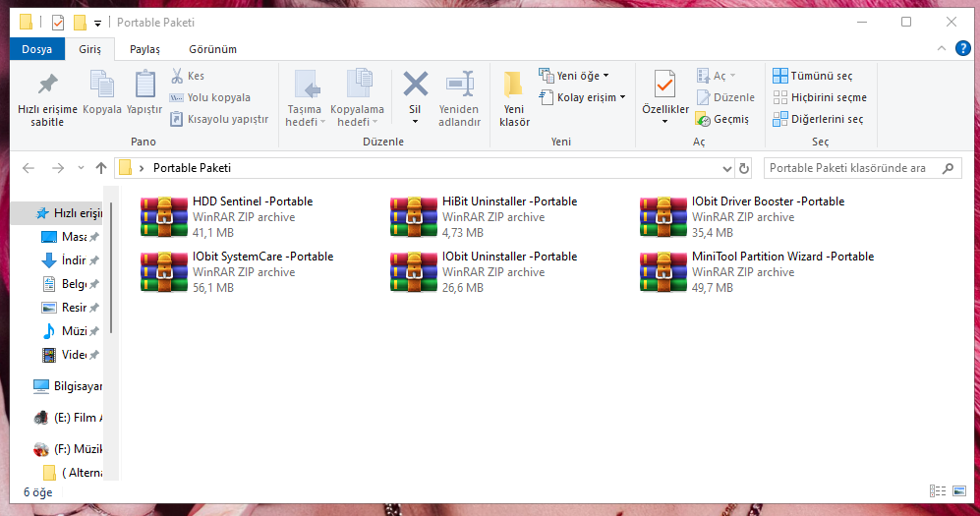Click the Yeniden adlandır rename icon
Image resolution: width=980 pixels, height=516 pixels.
459,84
